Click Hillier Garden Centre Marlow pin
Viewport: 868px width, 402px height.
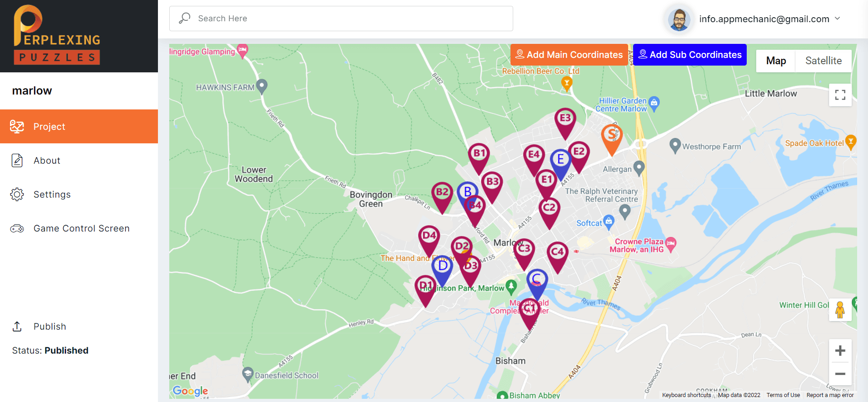click(654, 104)
